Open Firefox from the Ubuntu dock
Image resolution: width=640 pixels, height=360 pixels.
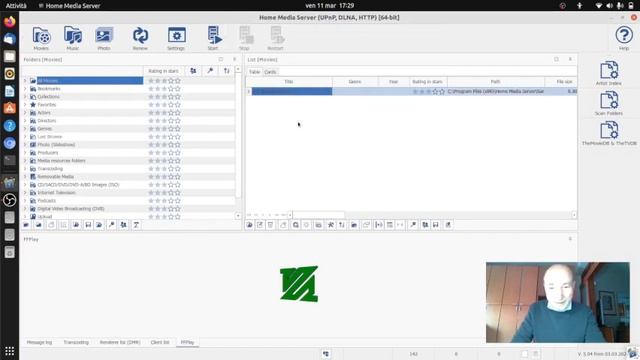coord(9,21)
